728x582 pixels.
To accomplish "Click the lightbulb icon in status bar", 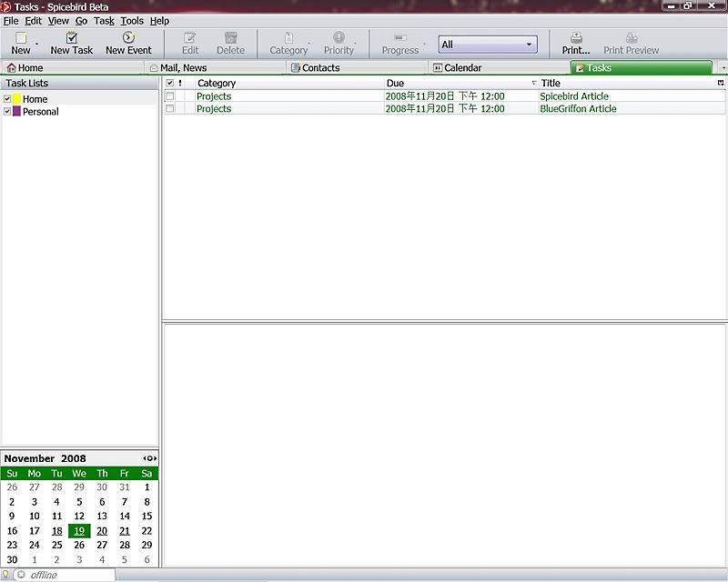I will coord(5,575).
